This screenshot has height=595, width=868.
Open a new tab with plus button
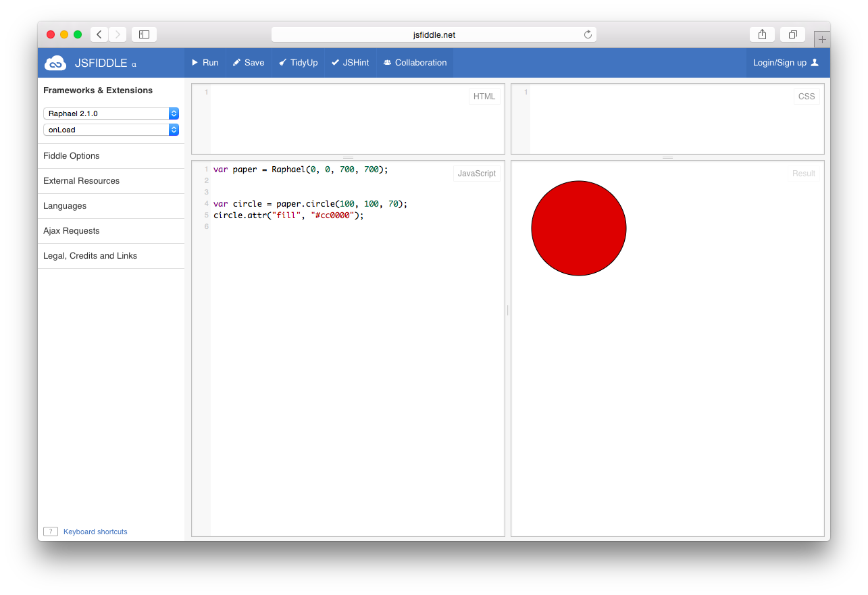[x=822, y=40]
